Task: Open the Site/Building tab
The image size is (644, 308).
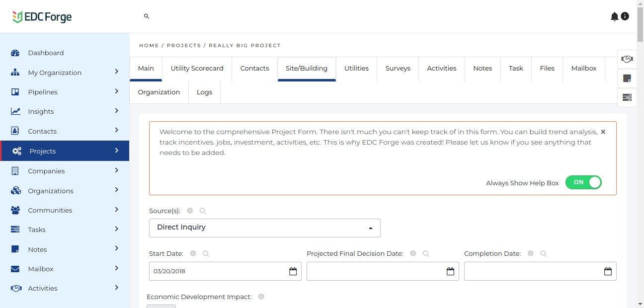Action: coord(306,69)
